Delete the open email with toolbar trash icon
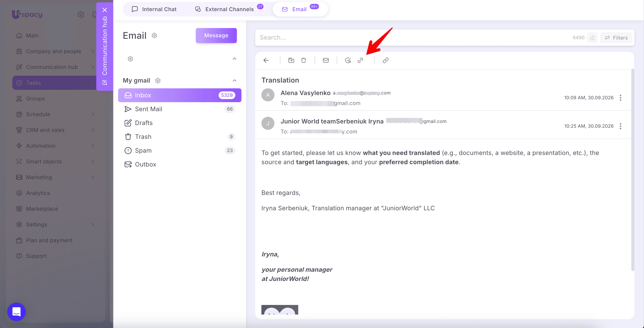 coord(304,60)
